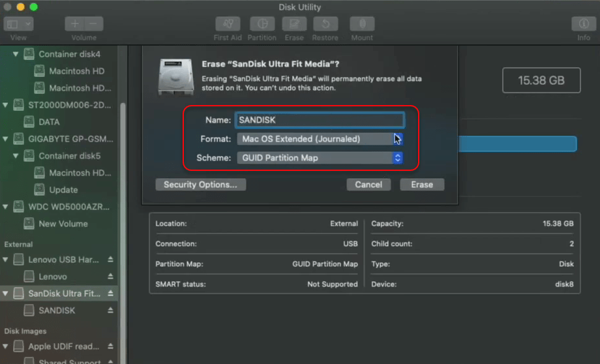
Task: Click the Mount toolbar icon
Action: tap(362, 24)
